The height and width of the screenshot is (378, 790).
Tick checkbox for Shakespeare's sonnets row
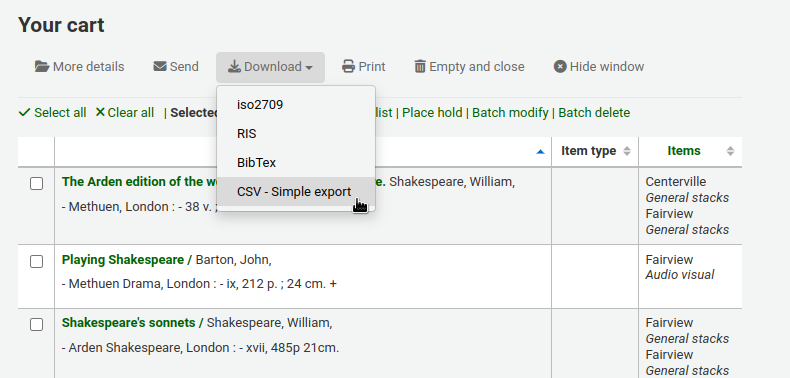pos(36,324)
